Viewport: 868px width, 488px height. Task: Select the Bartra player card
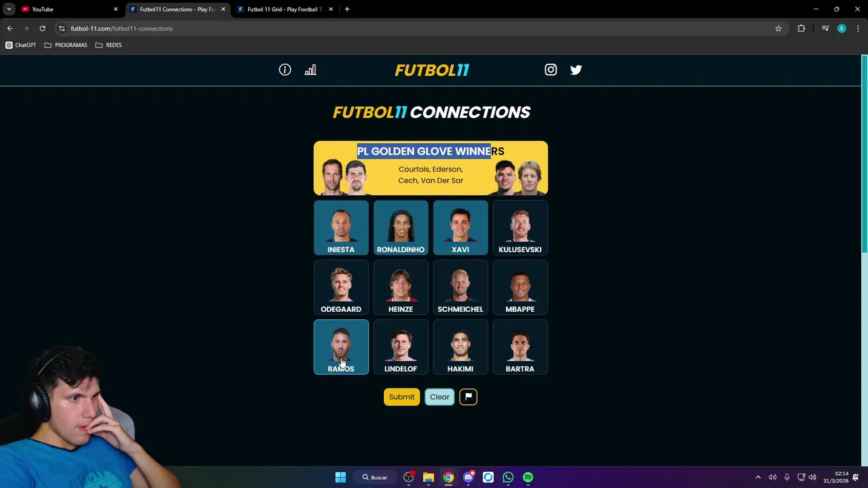coord(520,347)
